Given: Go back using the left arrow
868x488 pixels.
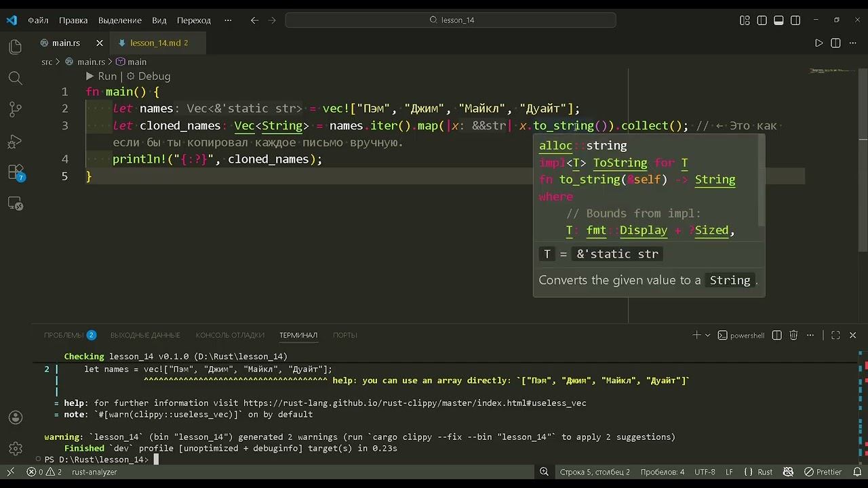Looking at the screenshot, I should coord(255,20).
